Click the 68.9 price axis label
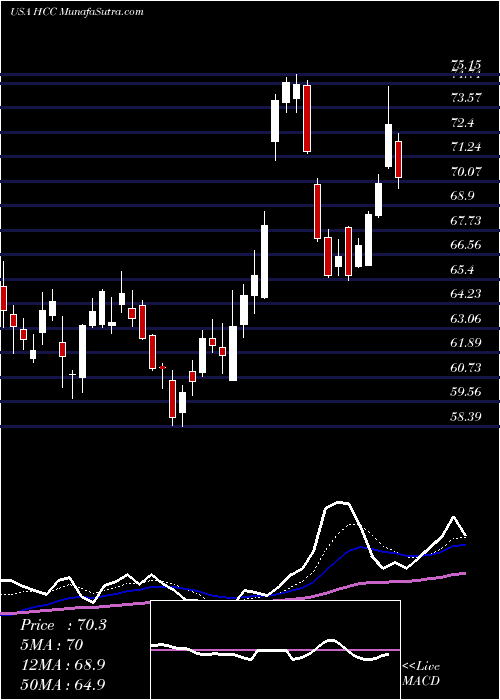The height and width of the screenshot is (700, 500). coord(462,196)
